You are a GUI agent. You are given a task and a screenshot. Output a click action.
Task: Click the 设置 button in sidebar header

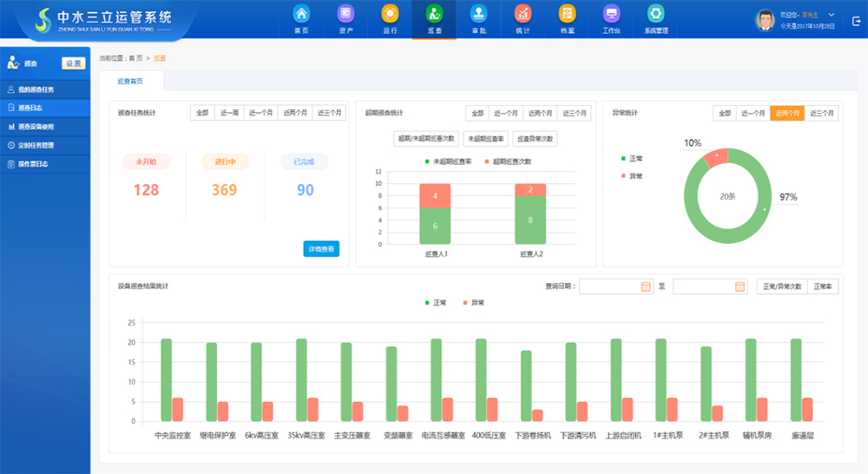click(74, 63)
